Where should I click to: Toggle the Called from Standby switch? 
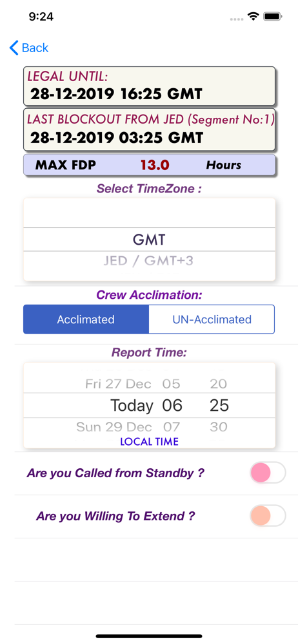coord(268,472)
